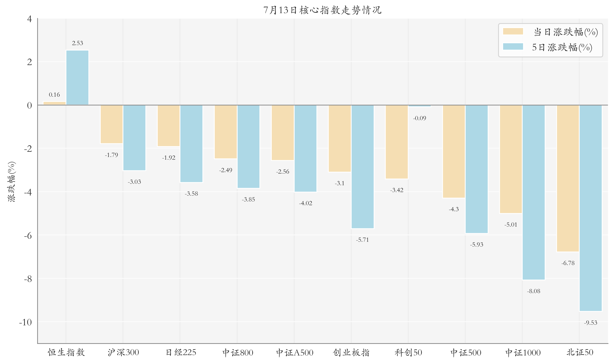Screen dimensions: 614x364
Task: Click the tan bar labeled -6.78
Action: [x=568, y=178]
